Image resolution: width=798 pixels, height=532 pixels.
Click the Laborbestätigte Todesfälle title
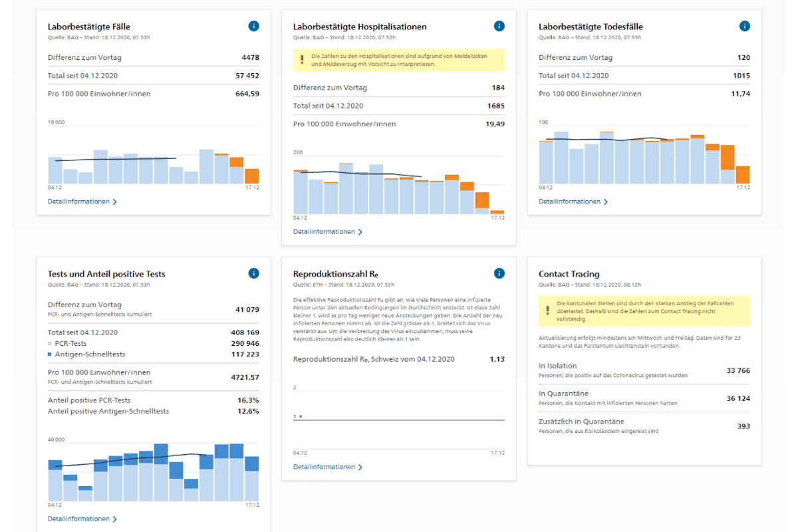coord(591,27)
